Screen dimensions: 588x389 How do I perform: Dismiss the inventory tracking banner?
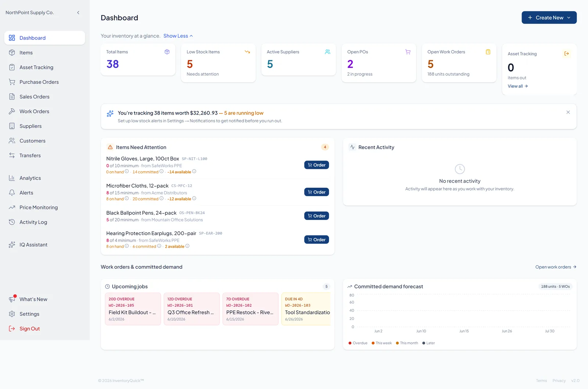[568, 112]
